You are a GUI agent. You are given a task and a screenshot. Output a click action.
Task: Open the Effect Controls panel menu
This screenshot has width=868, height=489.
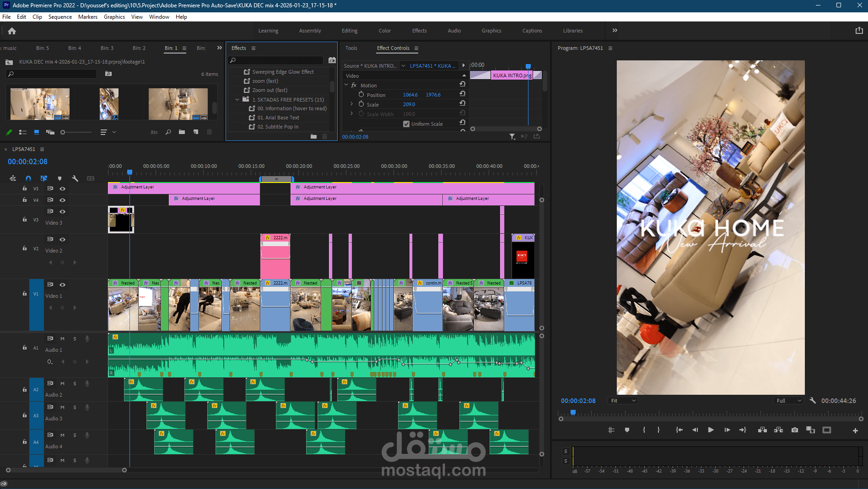[416, 48]
